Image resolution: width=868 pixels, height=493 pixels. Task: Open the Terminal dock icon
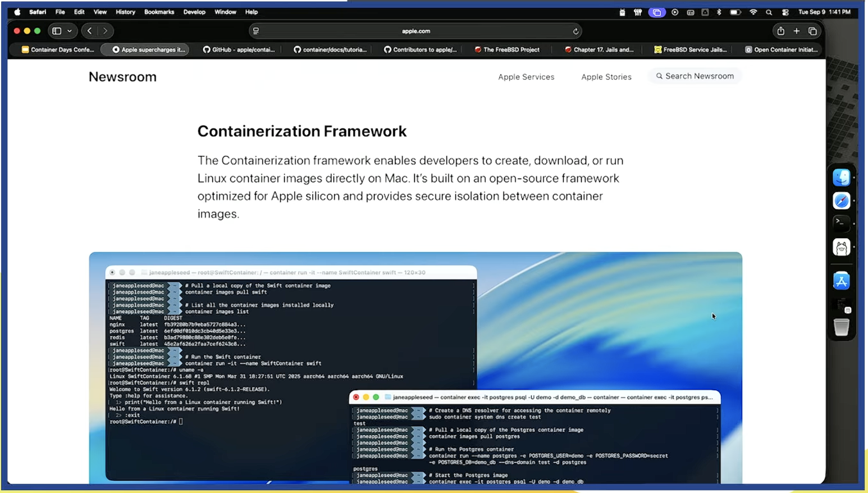(841, 223)
